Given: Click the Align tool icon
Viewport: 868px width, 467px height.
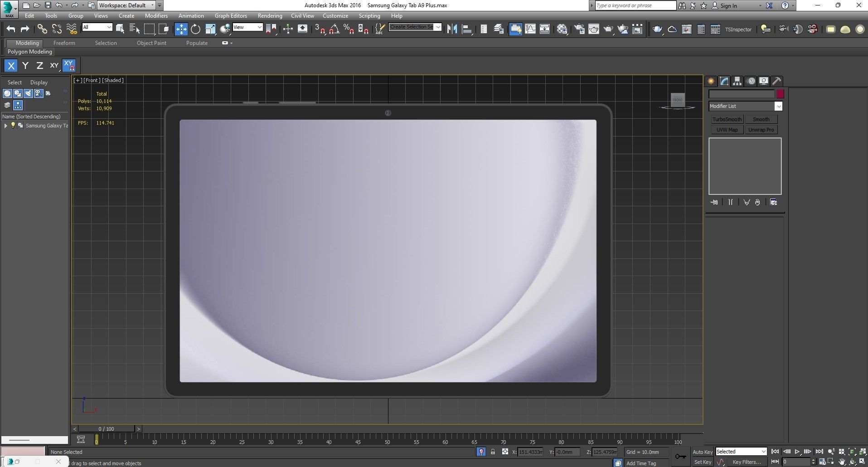Looking at the screenshot, I should pos(467,29).
